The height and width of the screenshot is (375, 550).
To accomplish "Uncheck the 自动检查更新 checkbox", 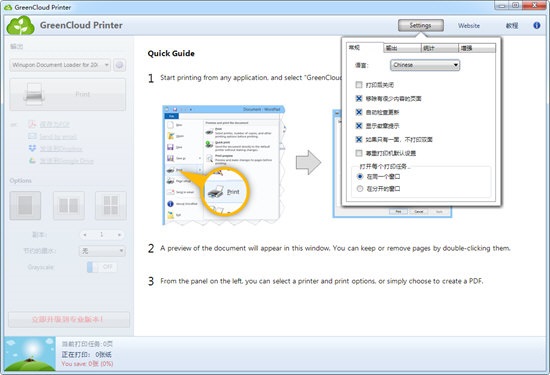I will click(x=359, y=112).
